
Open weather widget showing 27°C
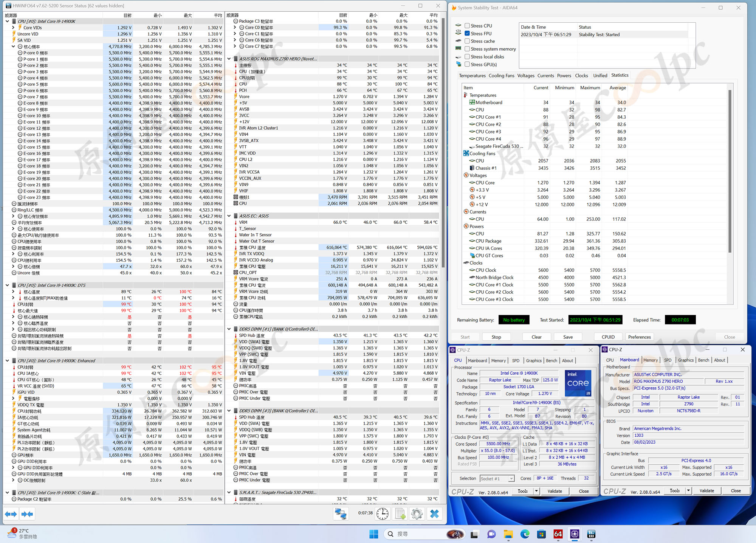pyautogui.click(x=23, y=534)
